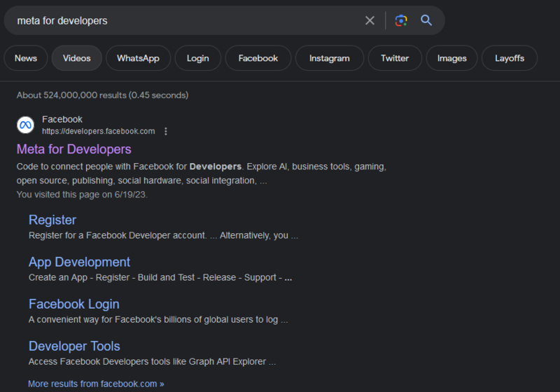560x392 pixels.
Task: Select the Layoffs filter chip
Action: point(510,58)
